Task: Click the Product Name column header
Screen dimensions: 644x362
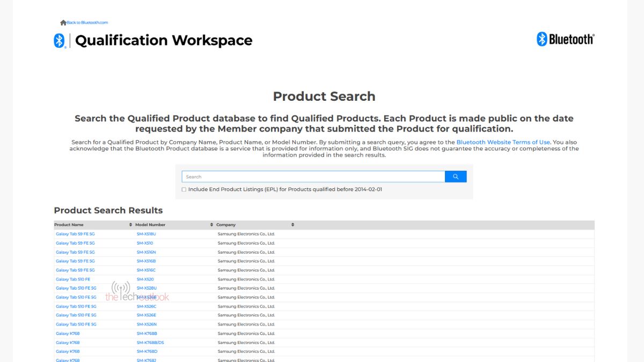Action: click(x=69, y=225)
